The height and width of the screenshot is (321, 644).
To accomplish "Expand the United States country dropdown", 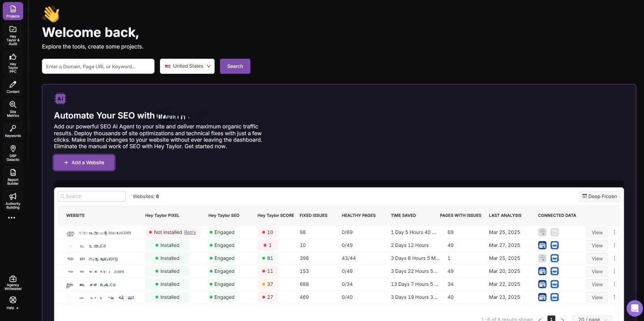I will click(187, 66).
